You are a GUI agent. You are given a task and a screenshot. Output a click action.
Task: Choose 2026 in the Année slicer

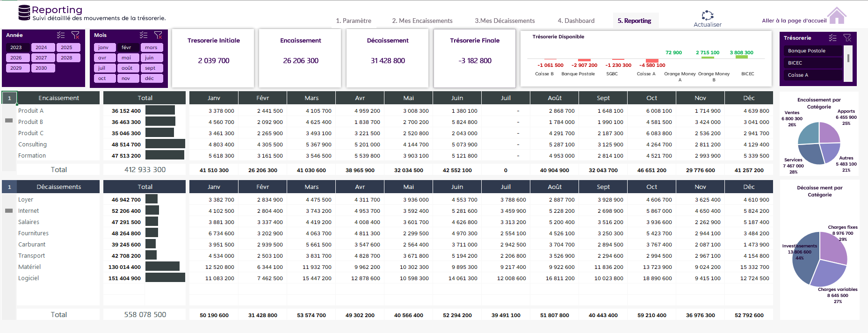(18, 58)
